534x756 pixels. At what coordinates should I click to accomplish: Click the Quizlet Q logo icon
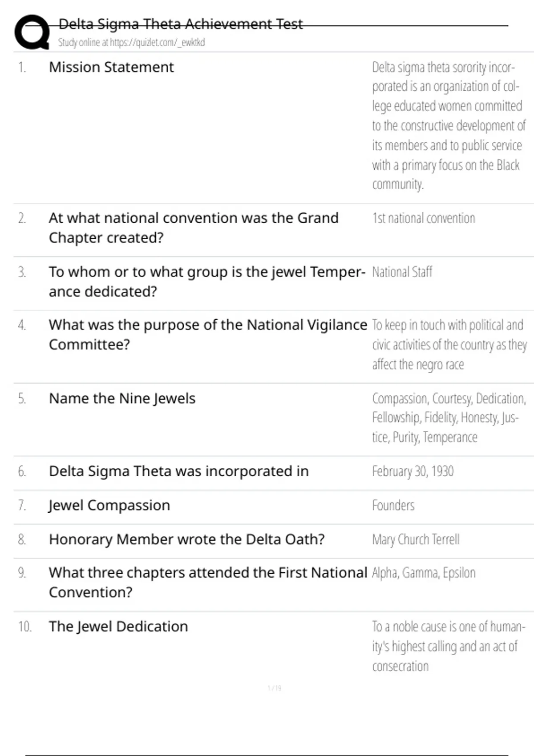[32, 32]
